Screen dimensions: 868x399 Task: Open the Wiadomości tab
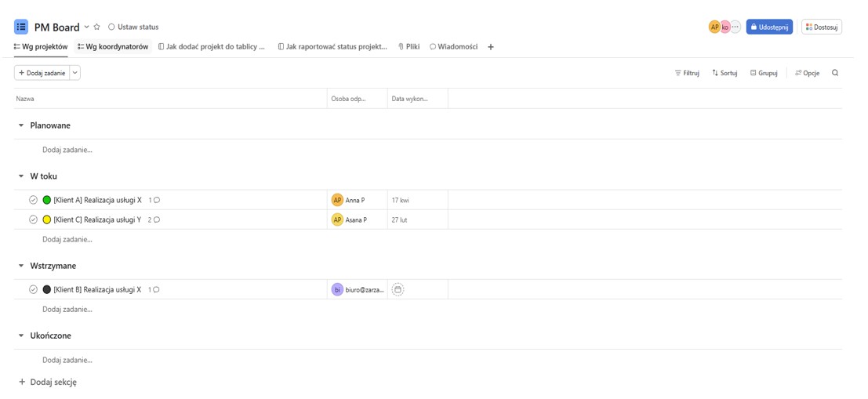[x=453, y=47]
